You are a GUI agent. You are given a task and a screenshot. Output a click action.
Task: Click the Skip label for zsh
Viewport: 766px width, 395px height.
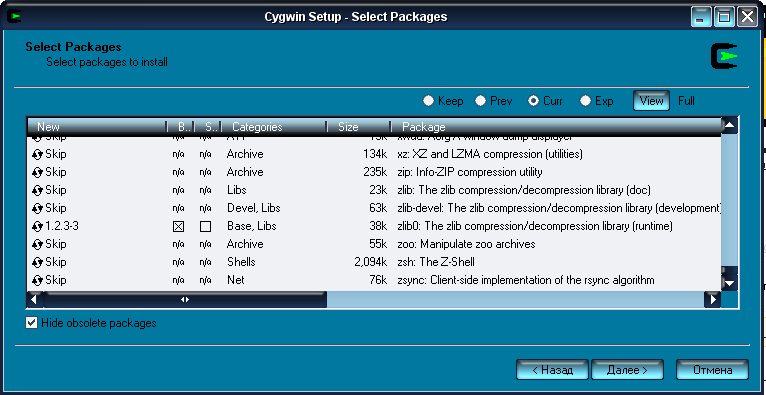click(56, 262)
